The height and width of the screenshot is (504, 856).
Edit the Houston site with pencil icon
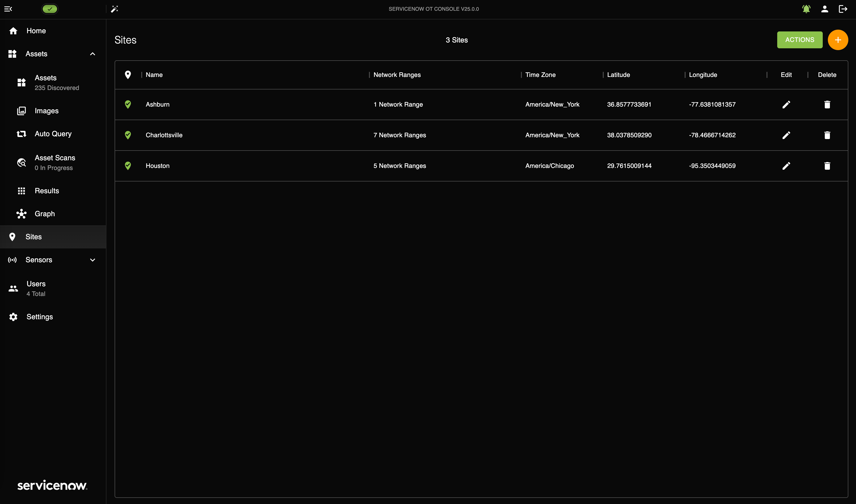tap(786, 166)
